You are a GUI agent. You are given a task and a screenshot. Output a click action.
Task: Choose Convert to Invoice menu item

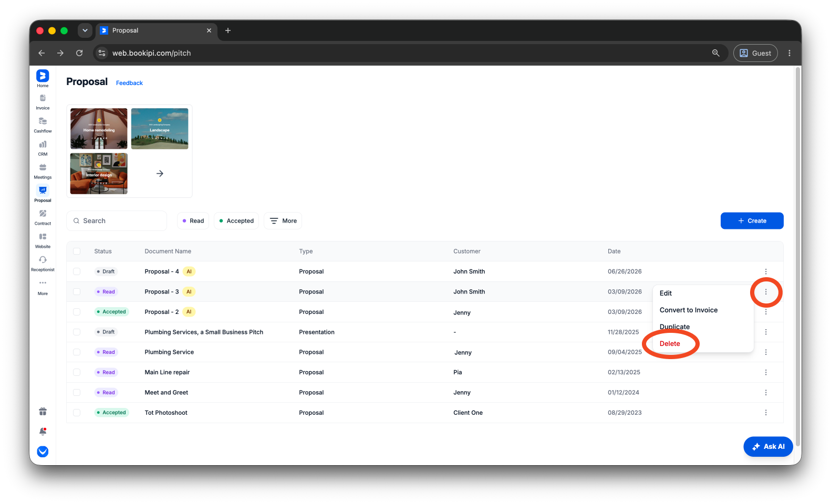coord(703,310)
